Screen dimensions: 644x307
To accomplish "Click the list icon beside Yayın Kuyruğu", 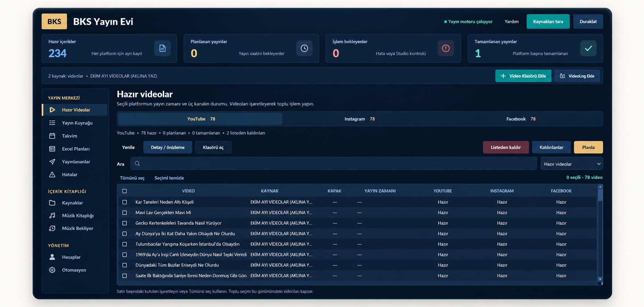I will (52, 123).
